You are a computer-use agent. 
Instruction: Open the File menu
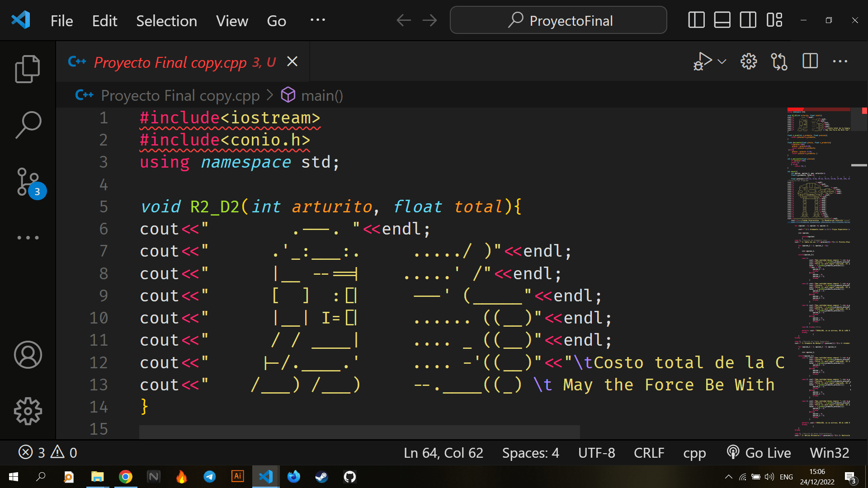click(61, 21)
